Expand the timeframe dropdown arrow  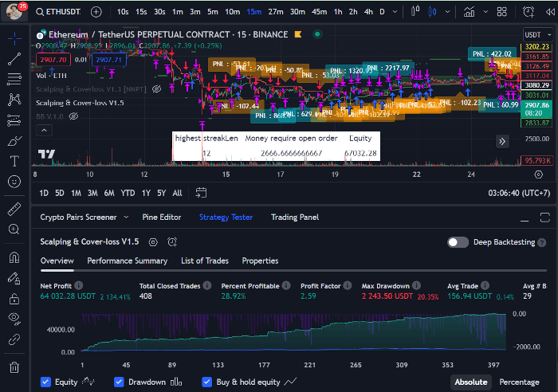point(395,12)
